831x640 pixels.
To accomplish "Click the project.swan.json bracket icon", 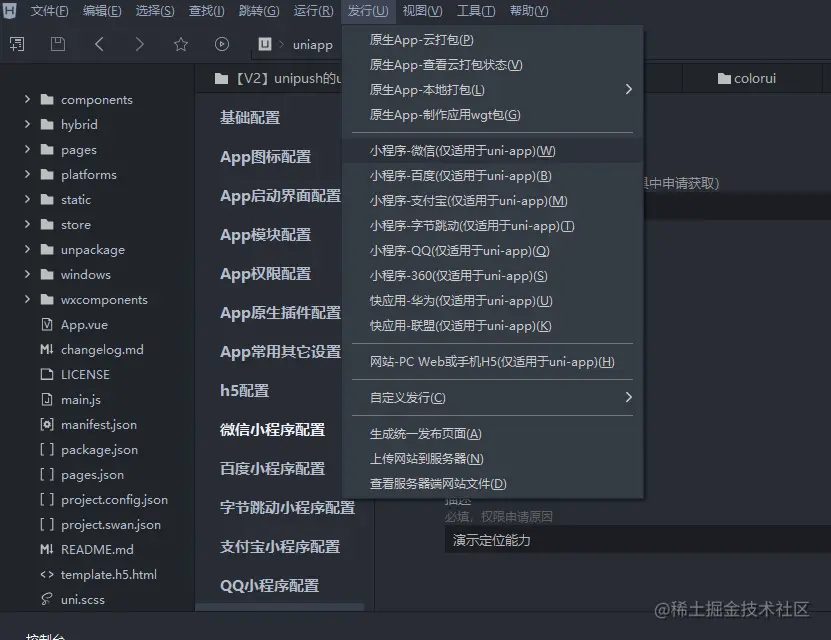I will [x=47, y=524].
